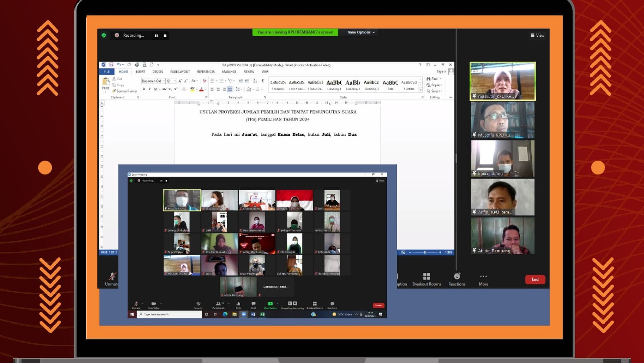Toggle Bold formatting in Word

pos(144,89)
